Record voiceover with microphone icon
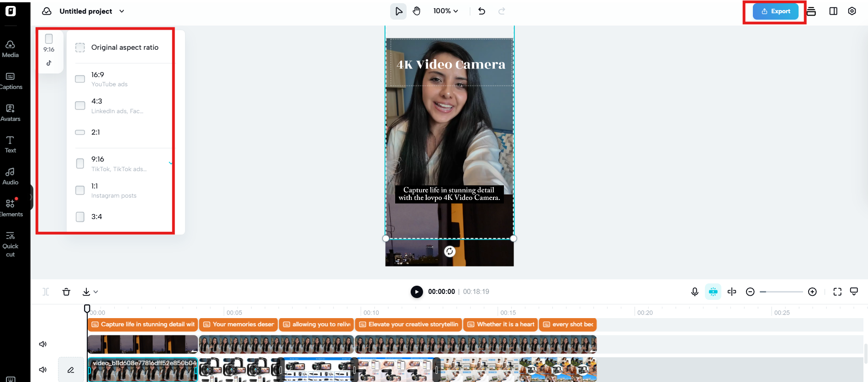Screen dimensions: 868x382 click(x=694, y=292)
